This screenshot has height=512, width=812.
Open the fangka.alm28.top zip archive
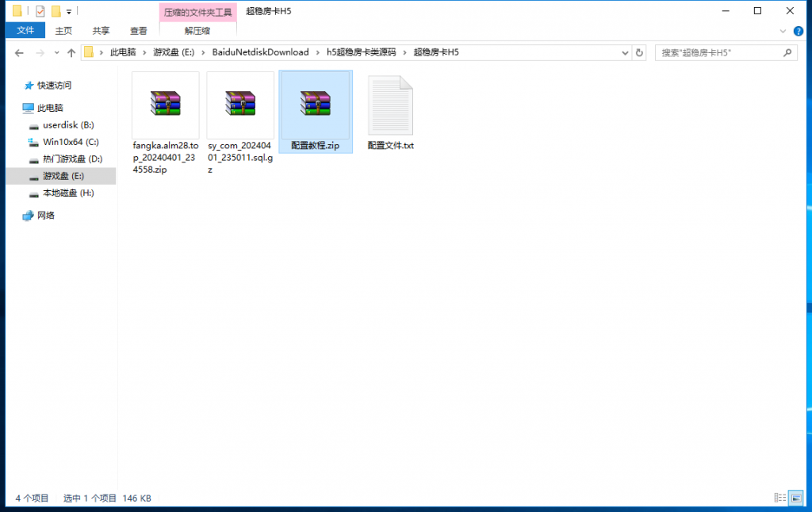[165, 104]
